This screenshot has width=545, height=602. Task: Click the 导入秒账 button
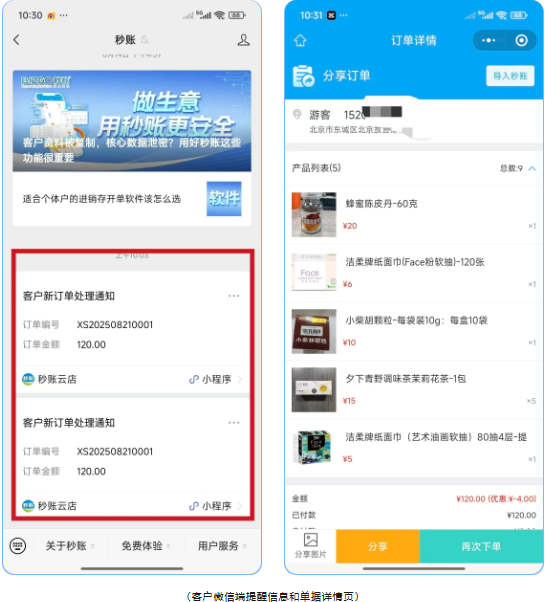(510, 76)
